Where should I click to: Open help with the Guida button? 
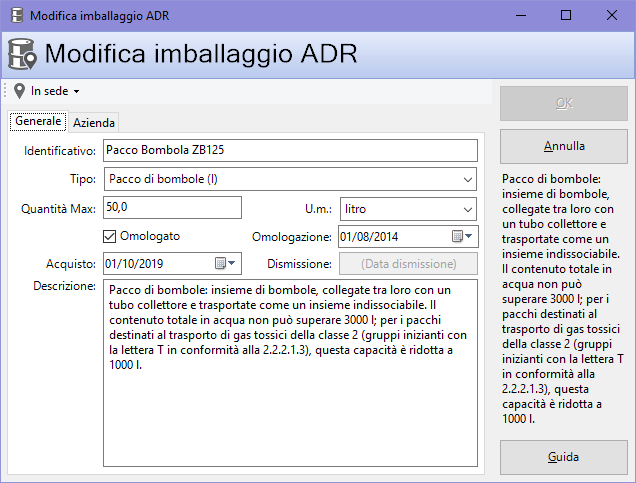563,457
